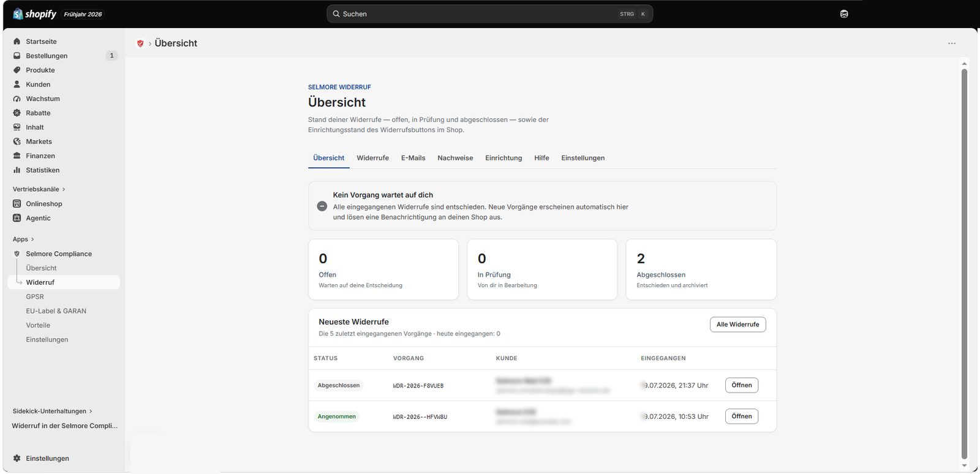Switch to the Übersicht tab

pos(329,158)
